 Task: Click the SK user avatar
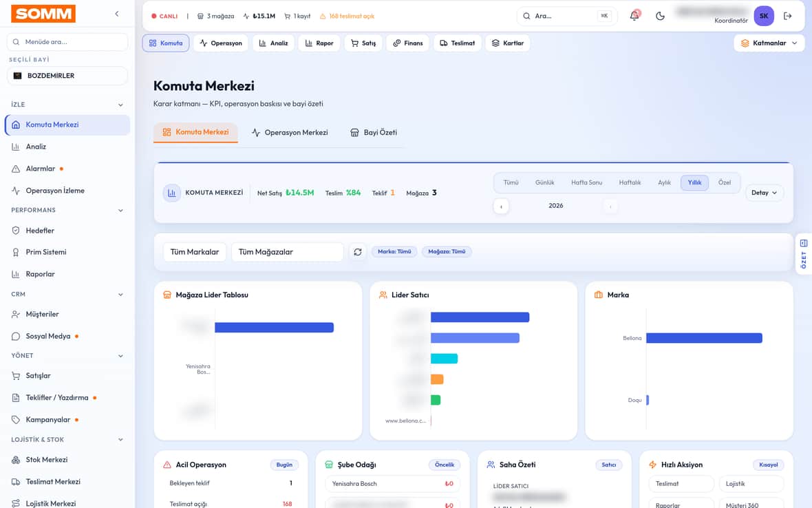coord(763,16)
